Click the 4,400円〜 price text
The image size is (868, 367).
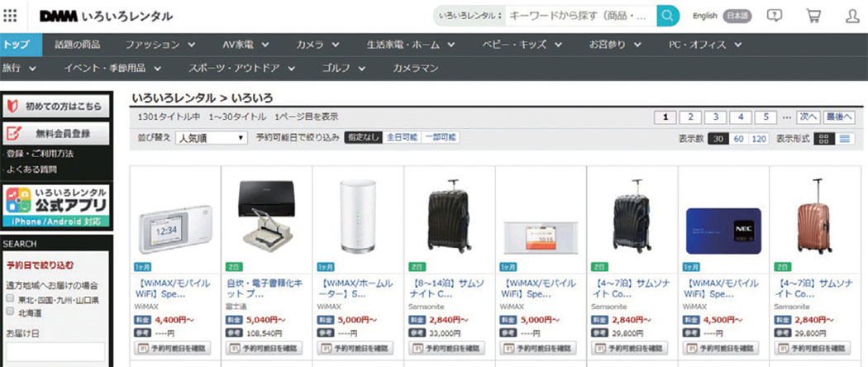tap(174, 319)
